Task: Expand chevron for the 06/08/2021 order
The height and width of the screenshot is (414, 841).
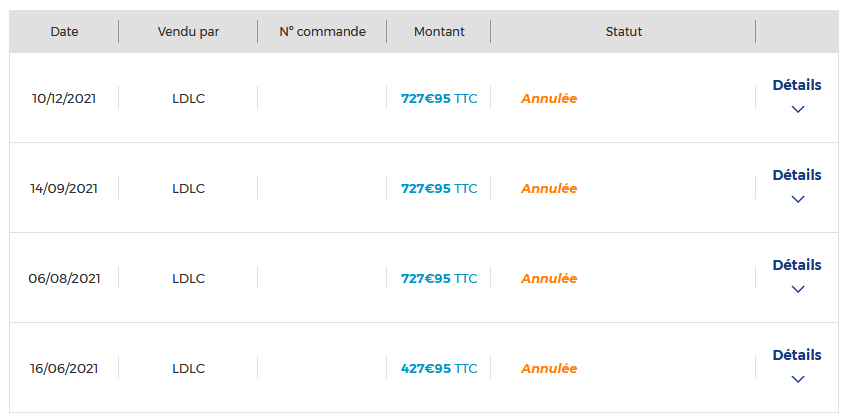Action: coord(797,289)
